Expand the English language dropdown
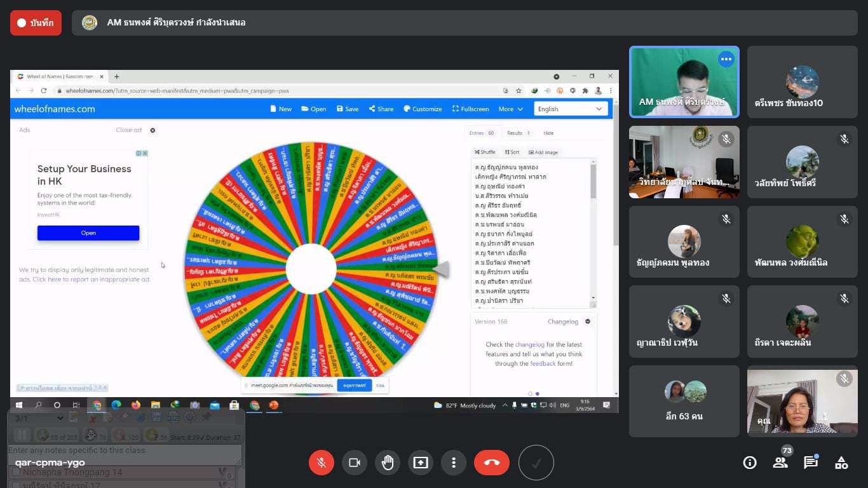Image resolution: width=868 pixels, height=488 pixels. pos(571,109)
